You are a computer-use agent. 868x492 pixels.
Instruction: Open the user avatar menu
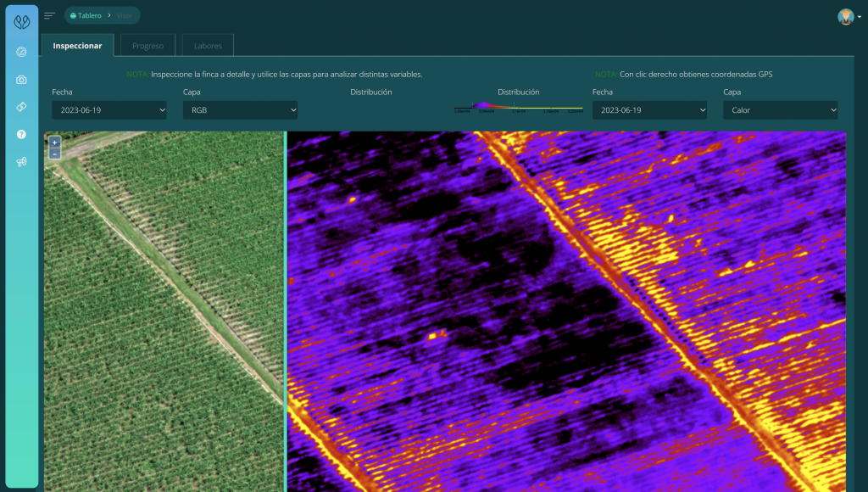click(x=845, y=16)
